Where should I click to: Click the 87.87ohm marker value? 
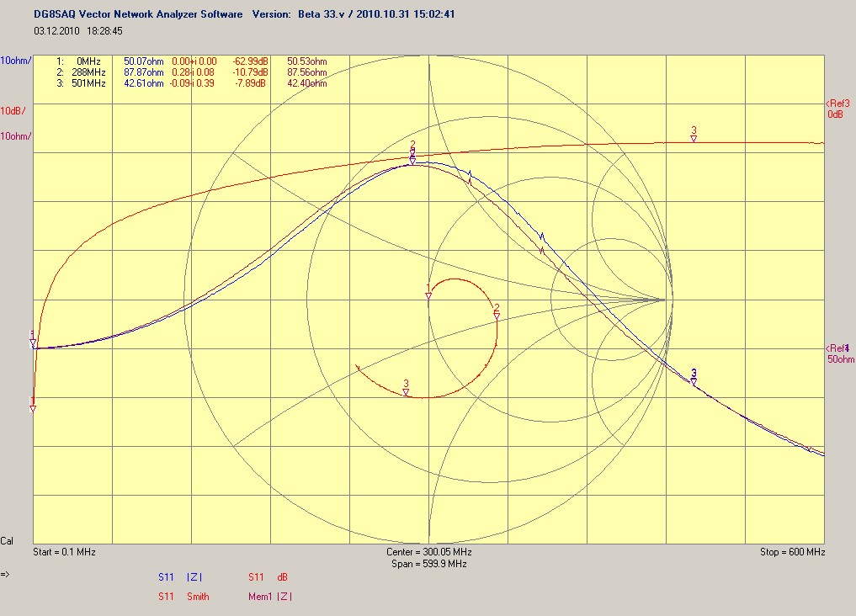tap(144, 72)
